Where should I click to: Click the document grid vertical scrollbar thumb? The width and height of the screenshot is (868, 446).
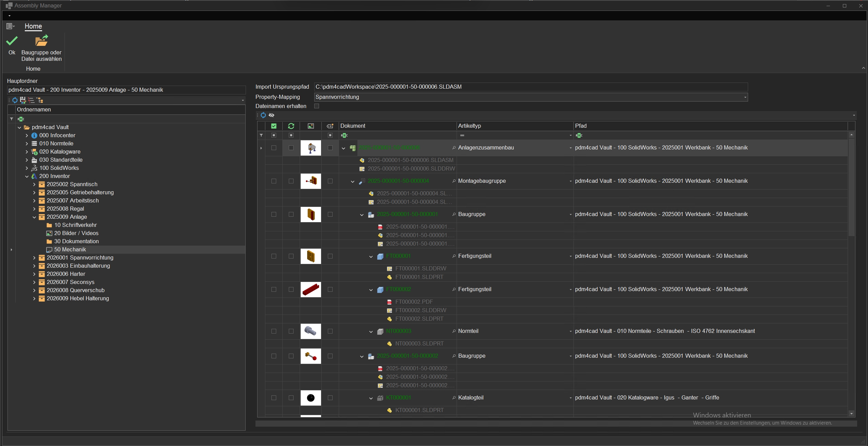pos(851,187)
